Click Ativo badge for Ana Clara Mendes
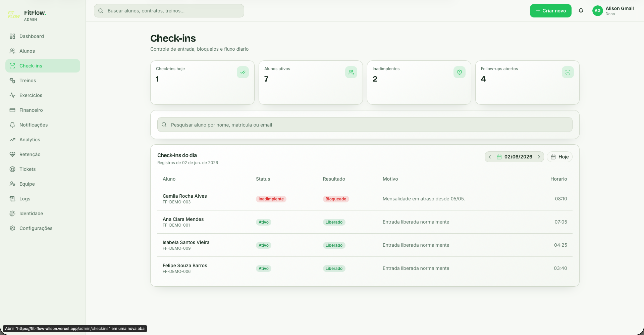 264,222
